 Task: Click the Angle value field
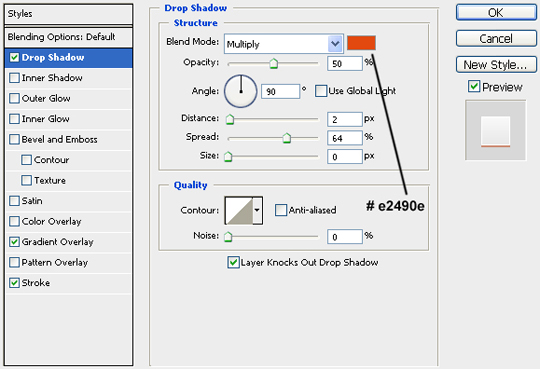click(280, 91)
